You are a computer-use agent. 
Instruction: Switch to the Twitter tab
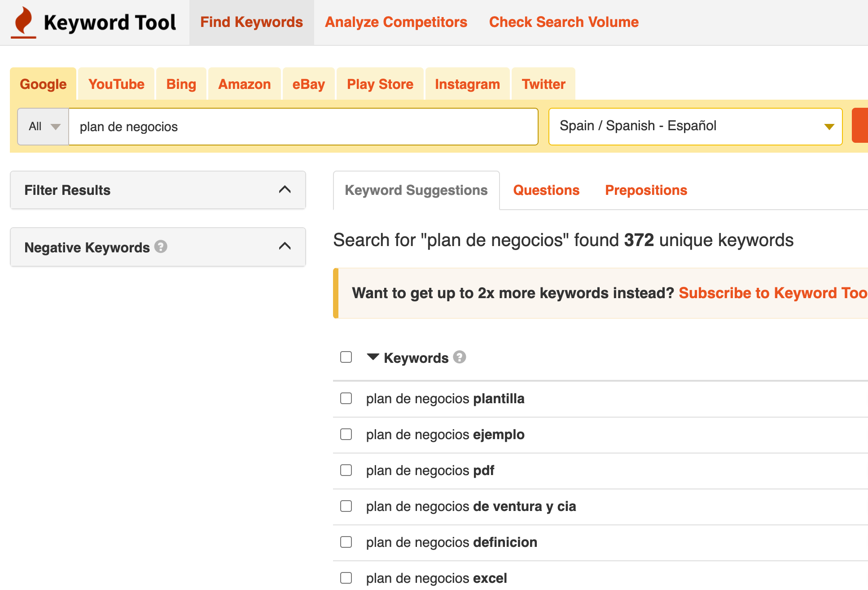(544, 84)
